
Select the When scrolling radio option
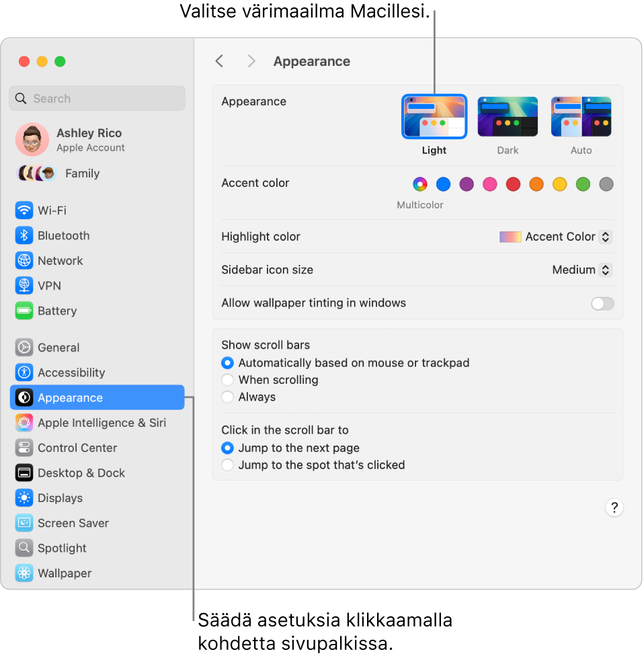[227, 380]
